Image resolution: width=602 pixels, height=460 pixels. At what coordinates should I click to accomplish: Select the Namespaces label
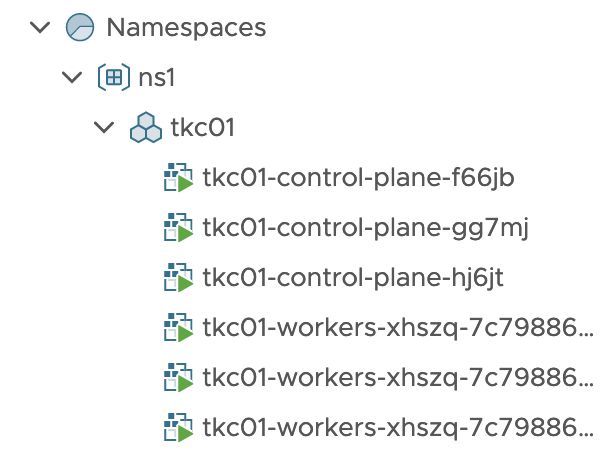(186, 28)
